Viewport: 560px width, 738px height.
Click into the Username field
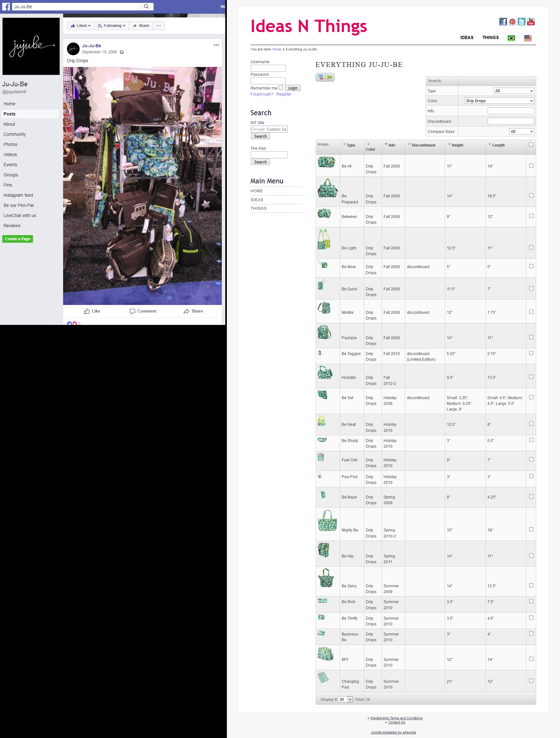(x=268, y=68)
